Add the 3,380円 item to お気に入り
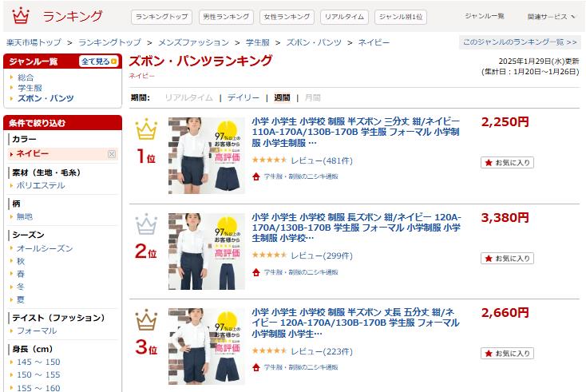This screenshot has width=586, height=392. (507, 258)
